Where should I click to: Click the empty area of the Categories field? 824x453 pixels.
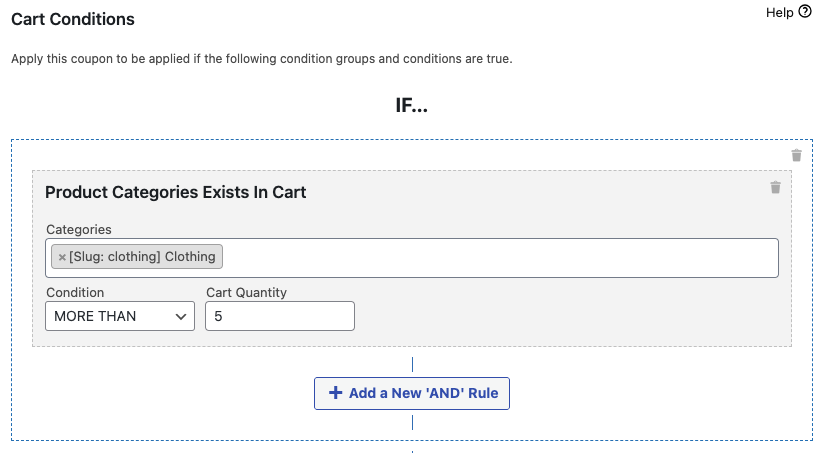(499, 258)
